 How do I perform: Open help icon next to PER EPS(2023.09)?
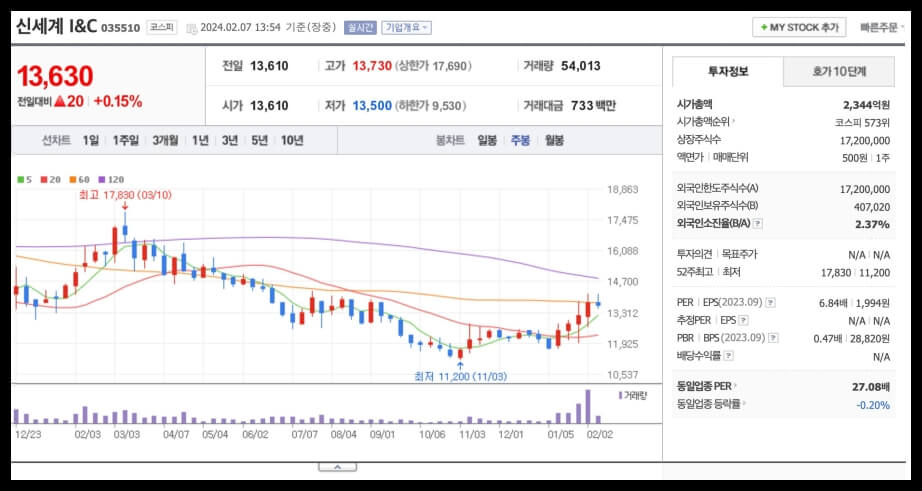click(770, 303)
